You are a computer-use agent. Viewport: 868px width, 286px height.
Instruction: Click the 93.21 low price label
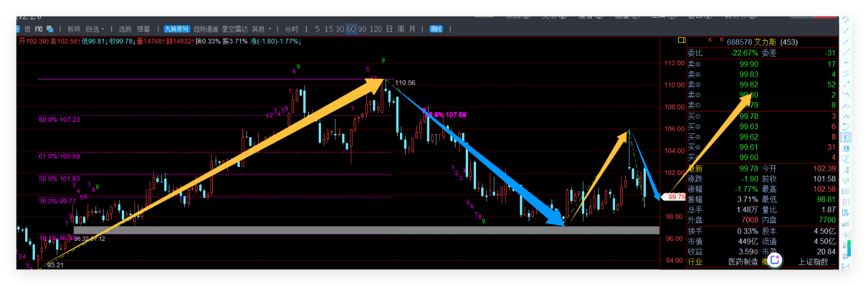coord(55,265)
